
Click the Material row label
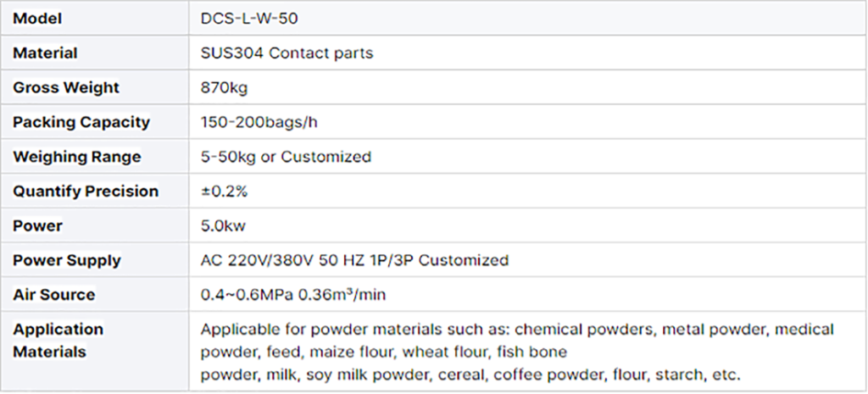pos(45,53)
